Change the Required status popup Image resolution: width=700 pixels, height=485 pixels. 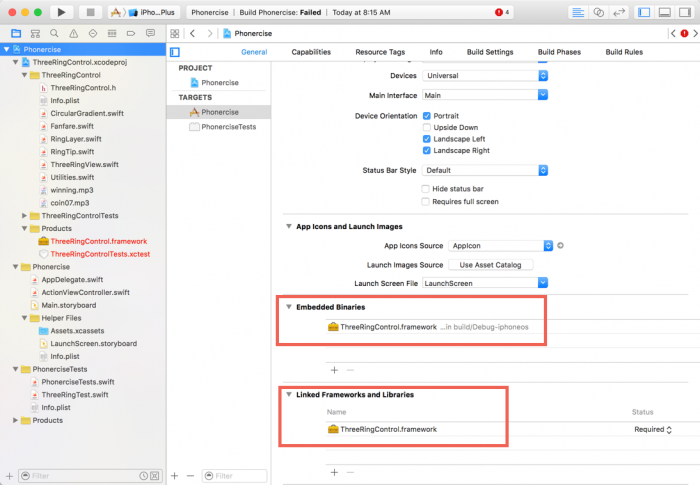tap(653, 430)
